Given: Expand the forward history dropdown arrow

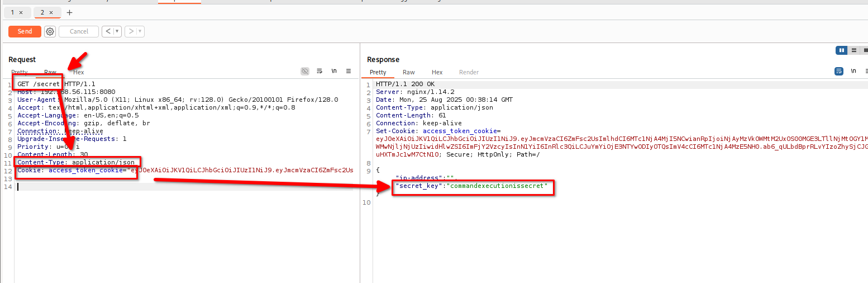Looking at the screenshot, I should point(140,32).
